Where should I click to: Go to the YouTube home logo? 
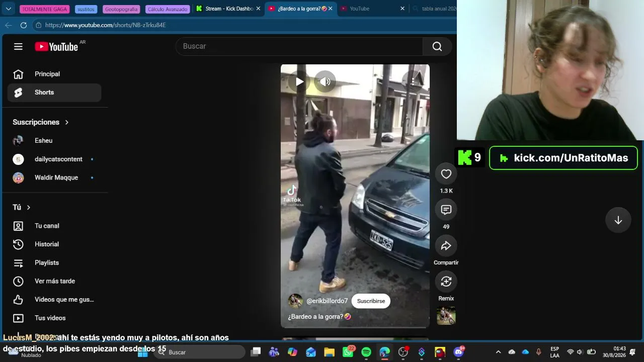(x=56, y=47)
